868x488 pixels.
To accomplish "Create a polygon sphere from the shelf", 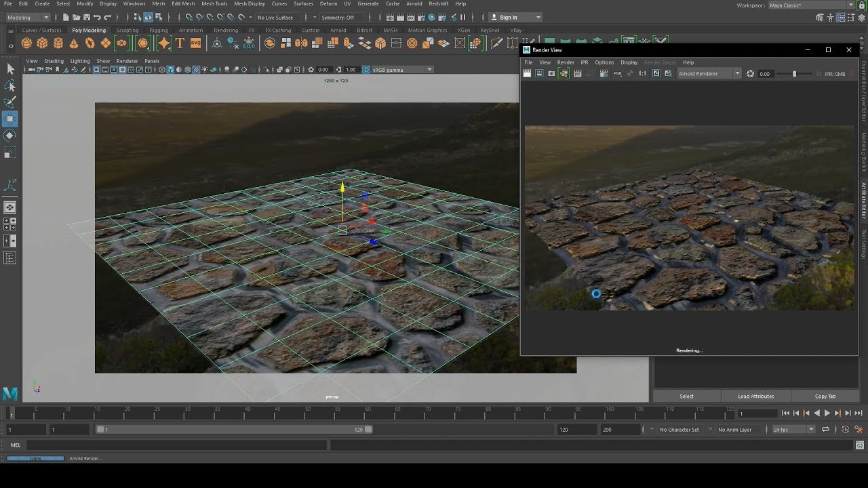I will (x=26, y=43).
